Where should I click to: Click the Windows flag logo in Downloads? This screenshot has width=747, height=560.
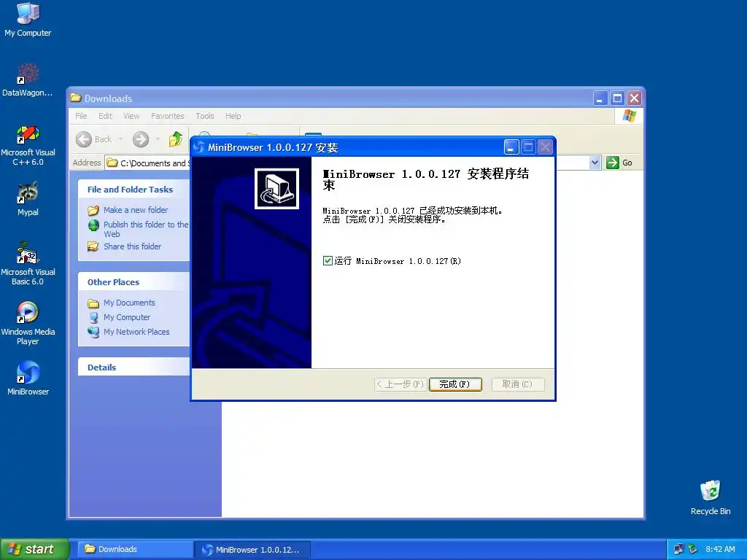629,116
